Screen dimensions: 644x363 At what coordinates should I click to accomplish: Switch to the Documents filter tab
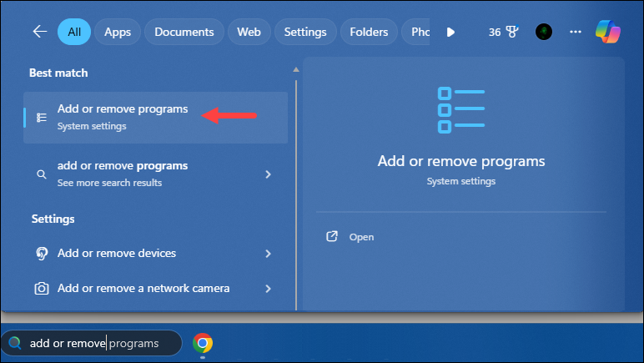coord(184,32)
